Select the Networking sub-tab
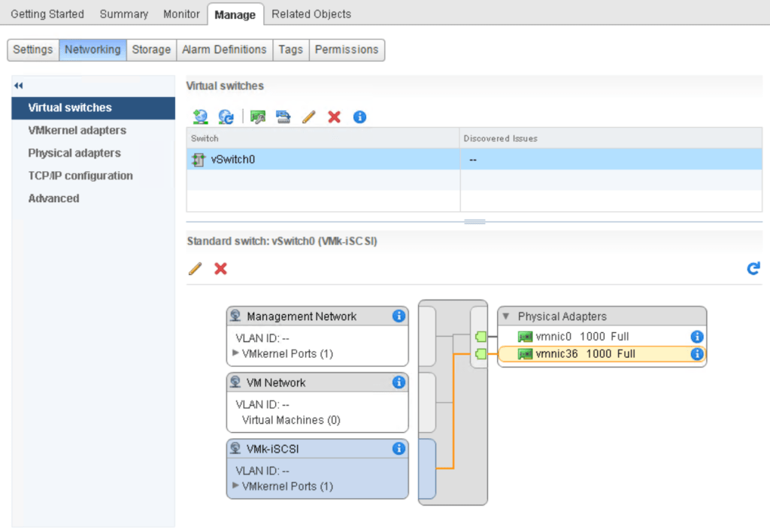 [92, 50]
